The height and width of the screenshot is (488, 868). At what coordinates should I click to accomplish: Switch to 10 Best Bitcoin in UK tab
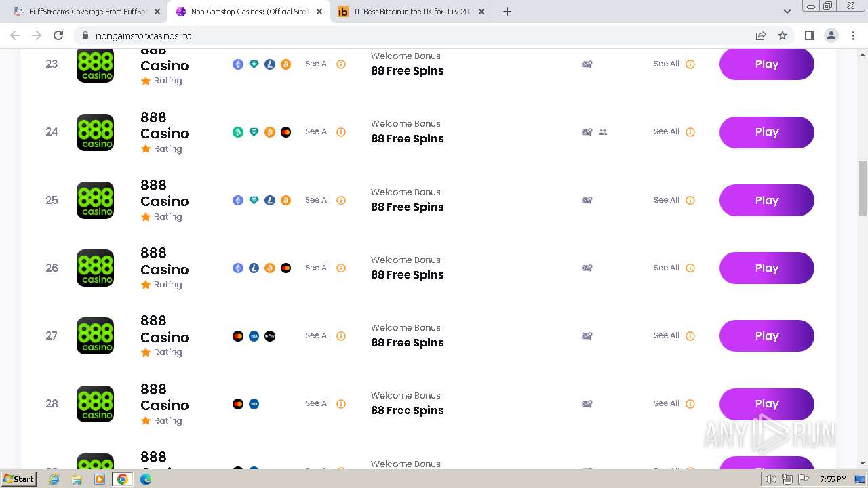coord(412,12)
